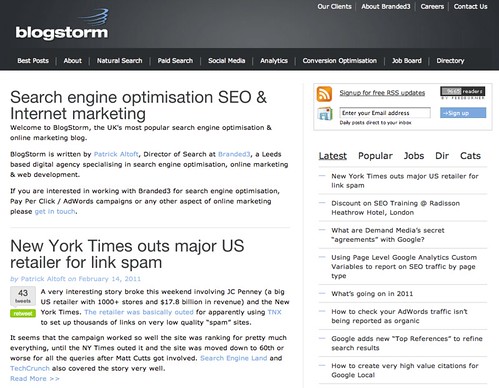
Task: Click the 43 tweets counter
Action: 23,296
